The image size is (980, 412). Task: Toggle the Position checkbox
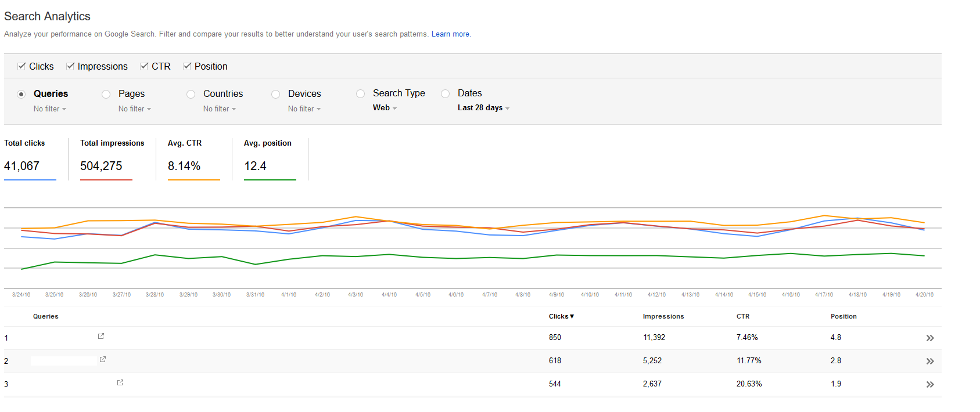point(187,66)
